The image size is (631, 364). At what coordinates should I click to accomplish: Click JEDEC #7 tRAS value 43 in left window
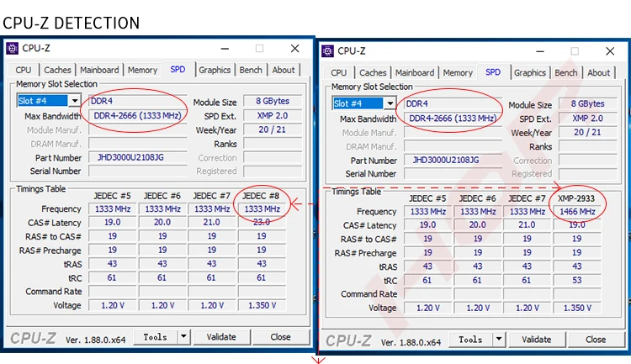pyautogui.click(x=212, y=264)
